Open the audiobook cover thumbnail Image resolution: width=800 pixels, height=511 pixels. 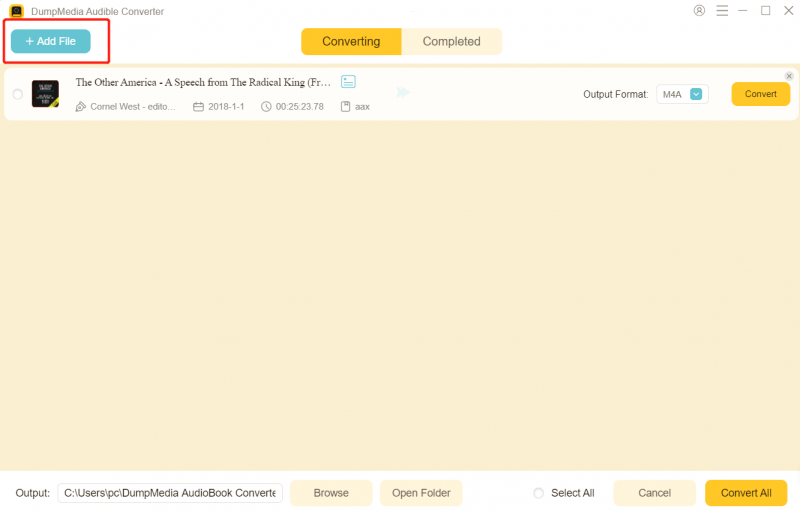coord(45,93)
